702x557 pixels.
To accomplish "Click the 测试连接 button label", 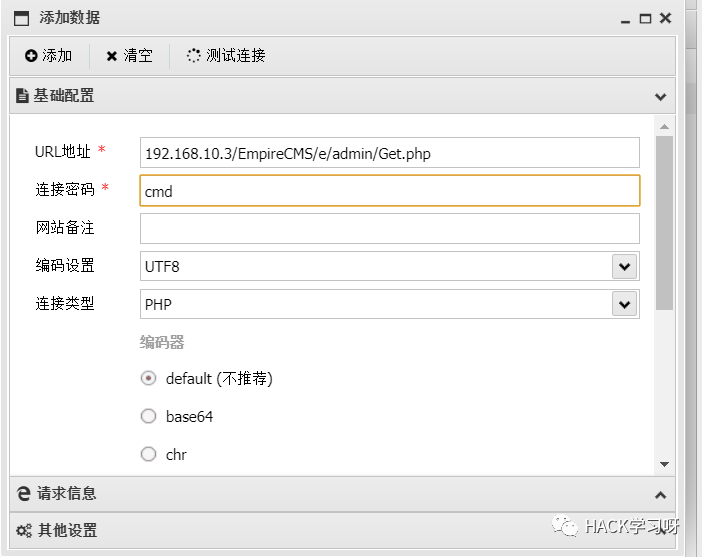I will click(x=236, y=56).
